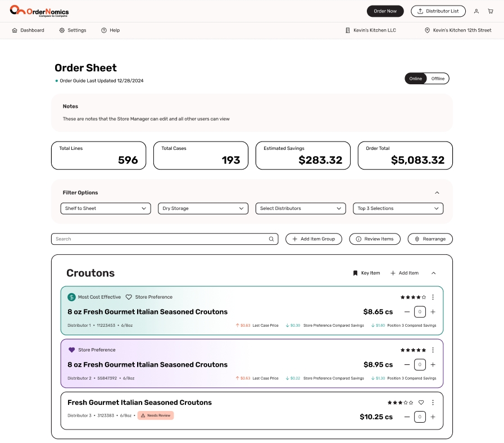Open the shopping cart icon
The image size is (504, 443).
coord(490,11)
